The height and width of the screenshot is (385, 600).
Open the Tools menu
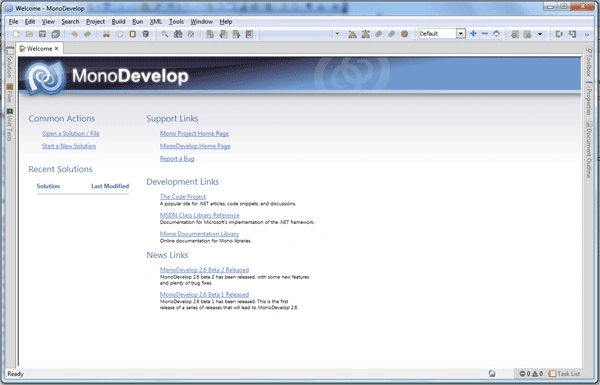pos(176,22)
